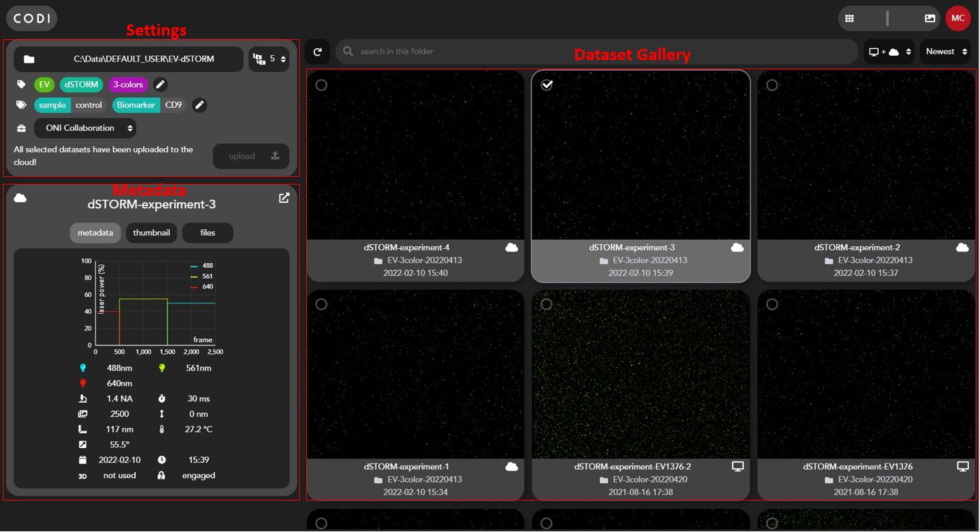Switch to small grid thumbnails
The image size is (980, 532).
[849, 19]
